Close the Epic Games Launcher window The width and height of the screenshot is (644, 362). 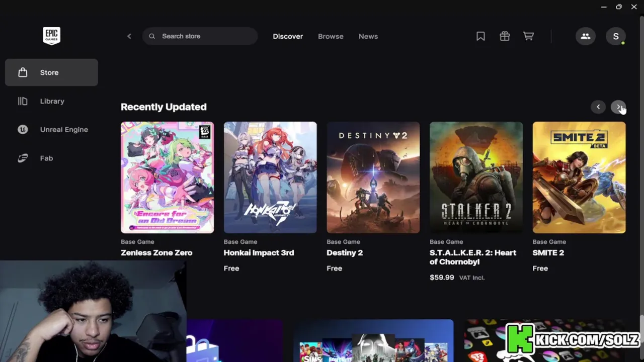pyautogui.click(x=634, y=7)
